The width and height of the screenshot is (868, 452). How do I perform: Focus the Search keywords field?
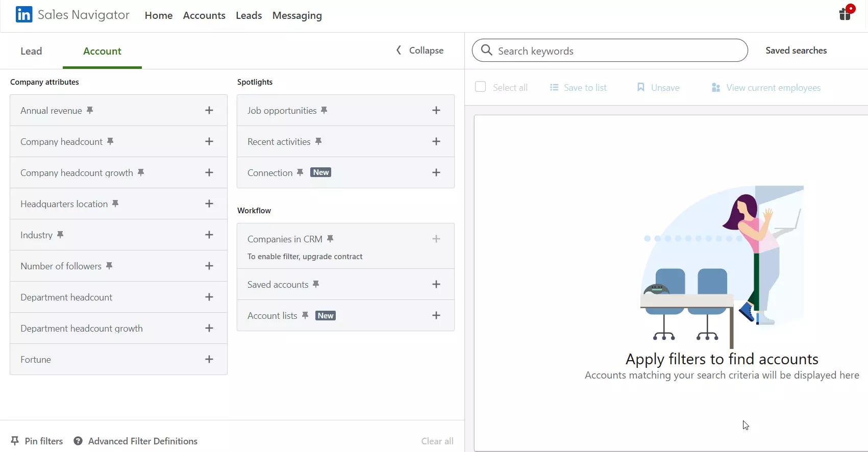coord(610,50)
